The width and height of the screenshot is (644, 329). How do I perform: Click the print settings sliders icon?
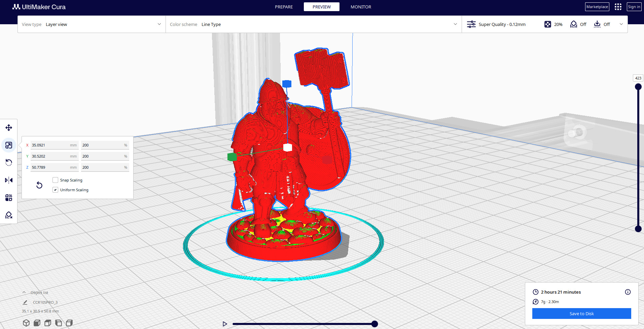(x=471, y=24)
